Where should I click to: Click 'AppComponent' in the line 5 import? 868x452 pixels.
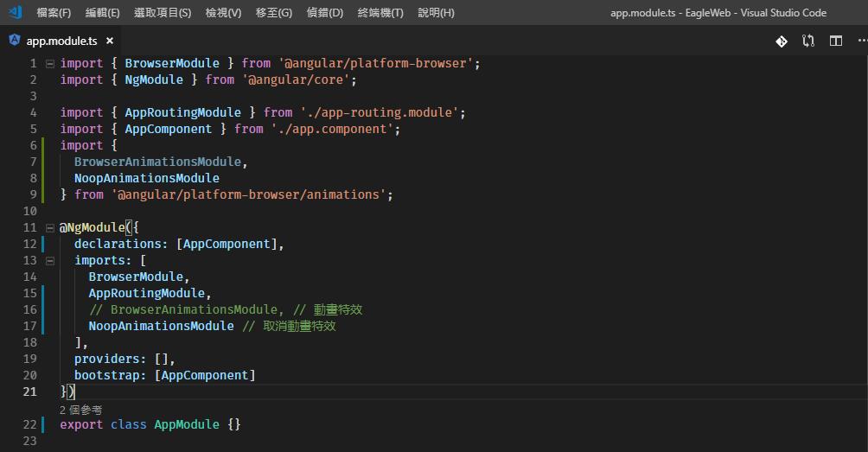(x=169, y=129)
